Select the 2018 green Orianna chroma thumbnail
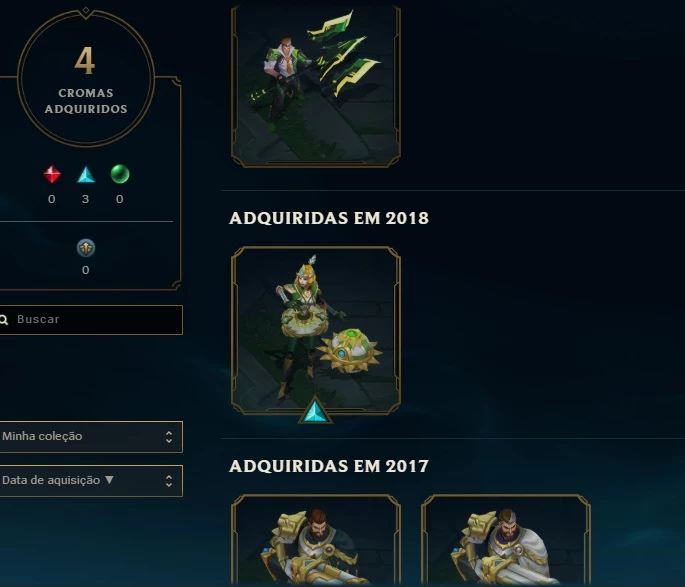This screenshot has height=587, width=685. point(315,331)
